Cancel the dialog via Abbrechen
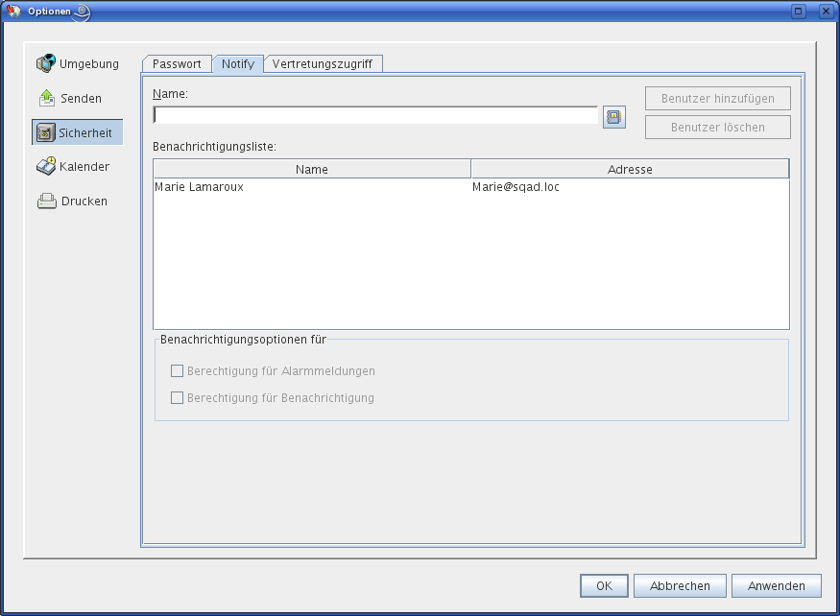 pos(679,585)
